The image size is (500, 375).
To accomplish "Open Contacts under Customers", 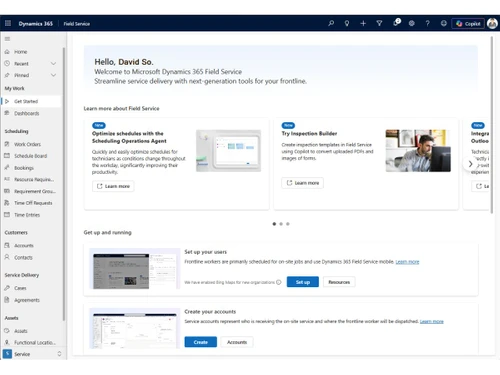I will pyautogui.click(x=31, y=258).
